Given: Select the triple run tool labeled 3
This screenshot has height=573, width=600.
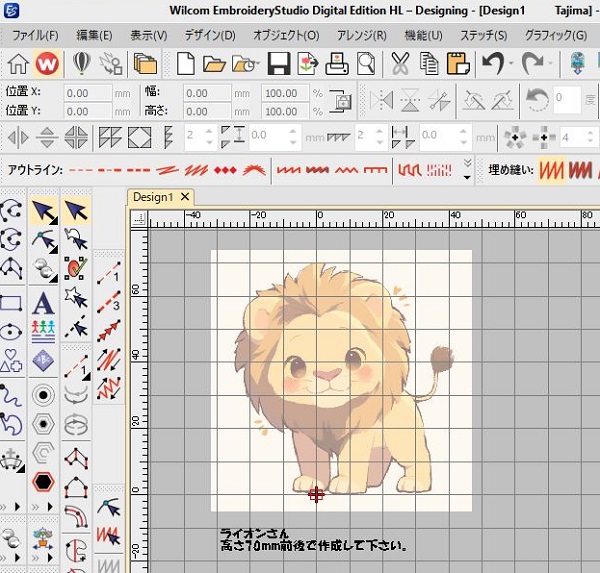Looking at the screenshot, I should [109, 301].
